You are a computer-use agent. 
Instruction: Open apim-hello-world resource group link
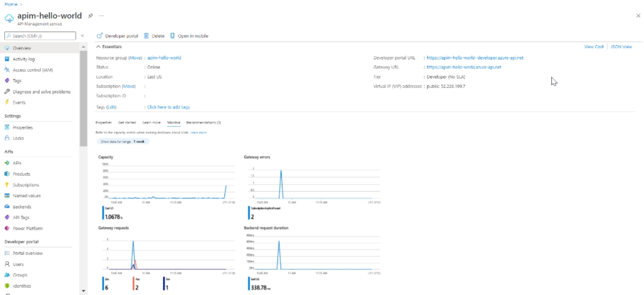click(164, 57)
